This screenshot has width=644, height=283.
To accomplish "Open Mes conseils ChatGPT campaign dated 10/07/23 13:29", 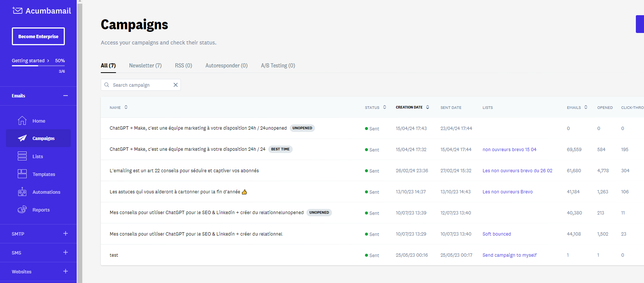I will 196,234.
